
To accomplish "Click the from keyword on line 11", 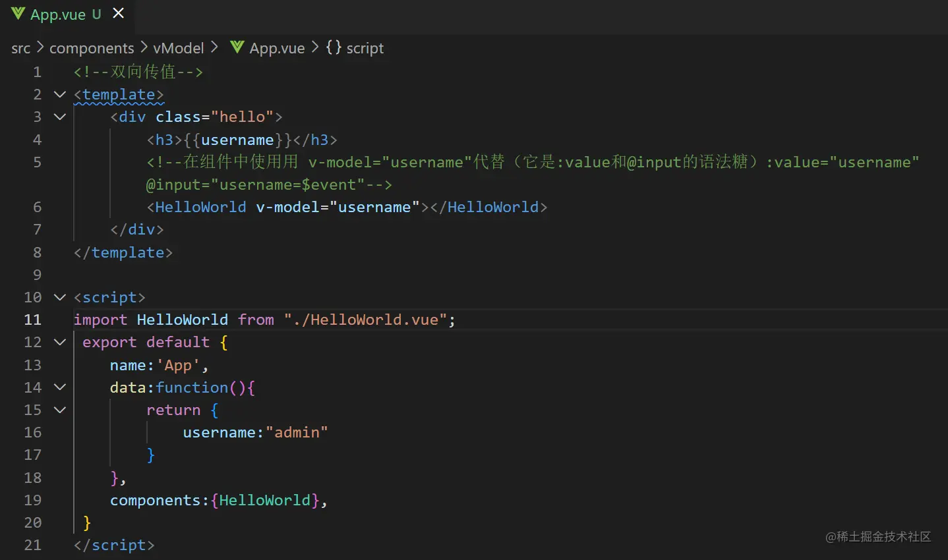I will coord(256,320).
